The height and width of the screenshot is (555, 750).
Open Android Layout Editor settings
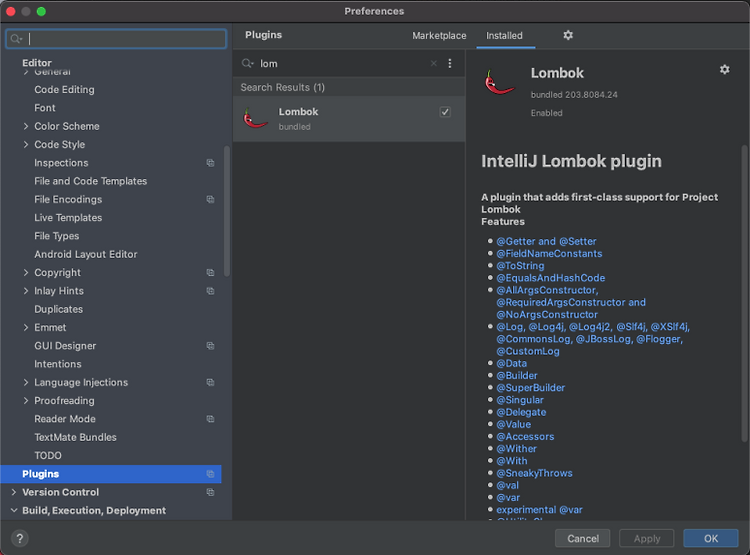point(86,254)
